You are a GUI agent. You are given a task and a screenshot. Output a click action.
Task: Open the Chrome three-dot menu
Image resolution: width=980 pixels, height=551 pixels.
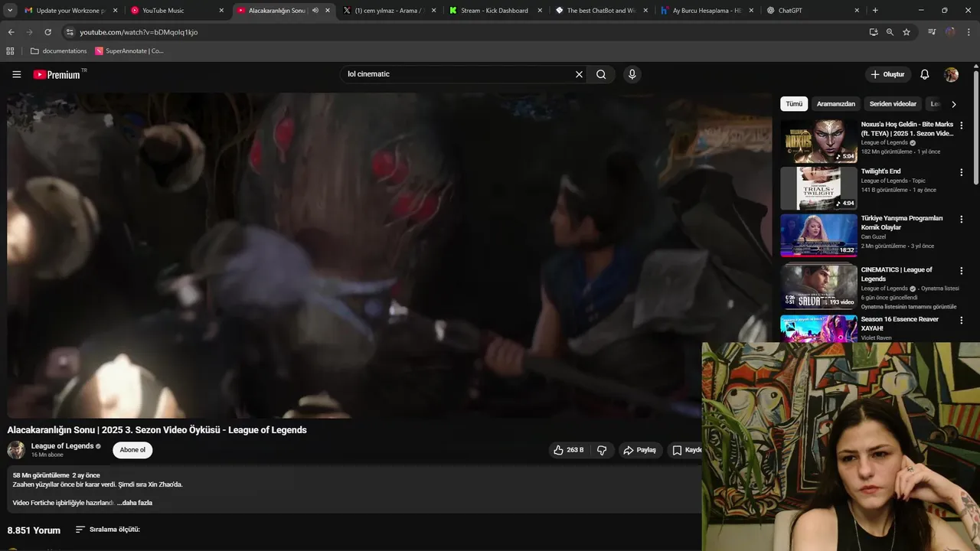pyautogui.click(x=969, y=32)
